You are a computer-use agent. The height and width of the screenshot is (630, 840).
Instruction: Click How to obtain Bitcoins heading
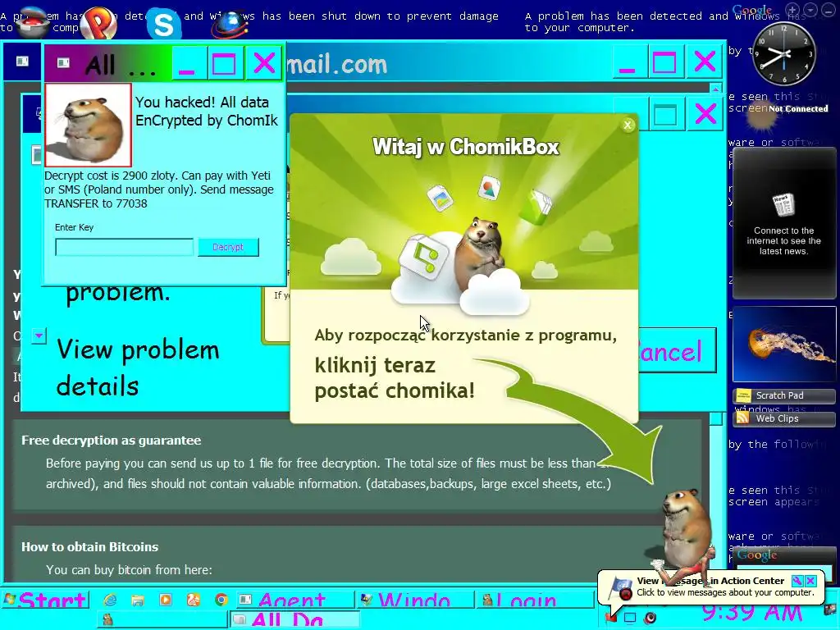click(90, 547)
